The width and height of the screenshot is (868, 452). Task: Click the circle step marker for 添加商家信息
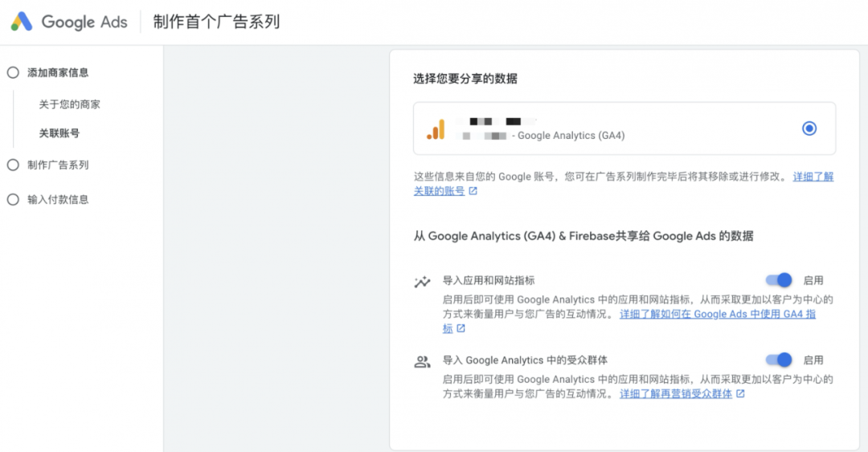point(13,72)
